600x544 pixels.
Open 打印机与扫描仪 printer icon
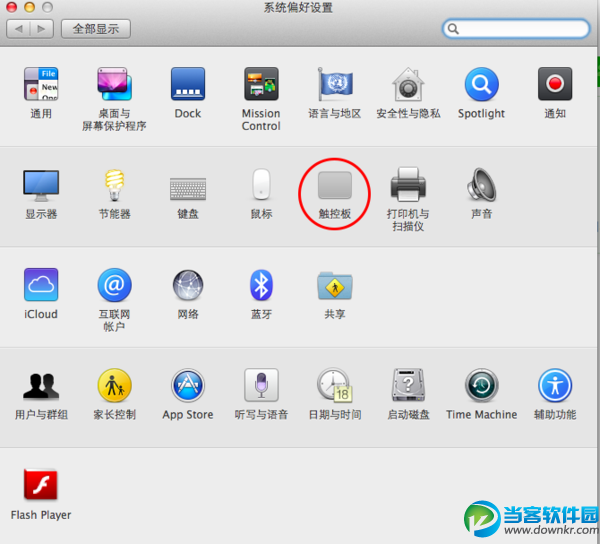click(x=408, y=184)
